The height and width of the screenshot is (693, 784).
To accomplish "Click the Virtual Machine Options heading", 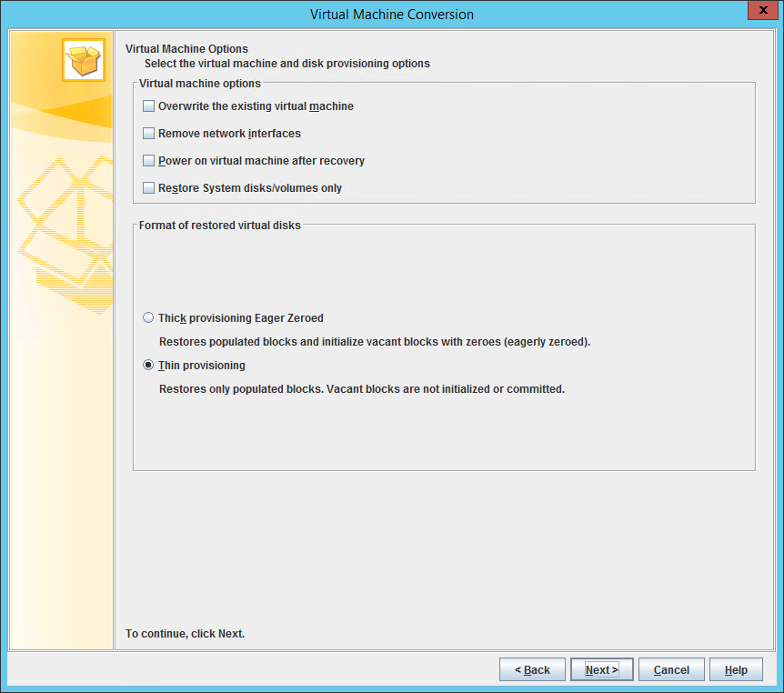I will pyautogui.click(x=186, y=49).
